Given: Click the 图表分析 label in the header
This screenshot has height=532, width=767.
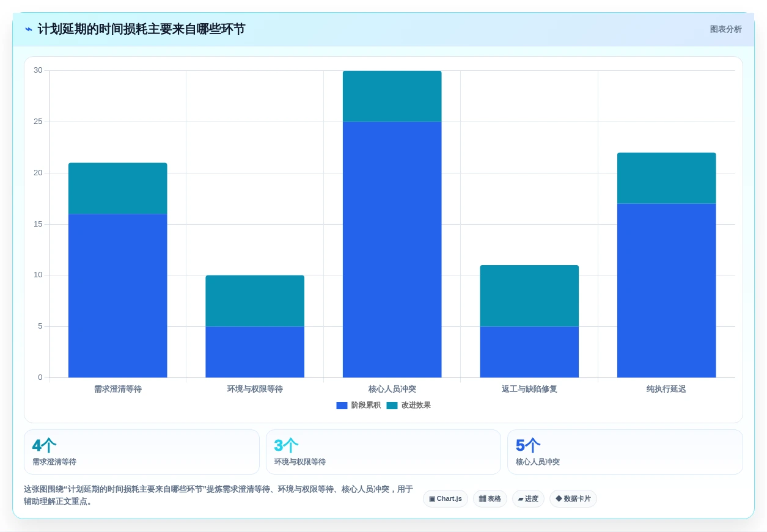Looking at the screenshot, I should 725,29.
